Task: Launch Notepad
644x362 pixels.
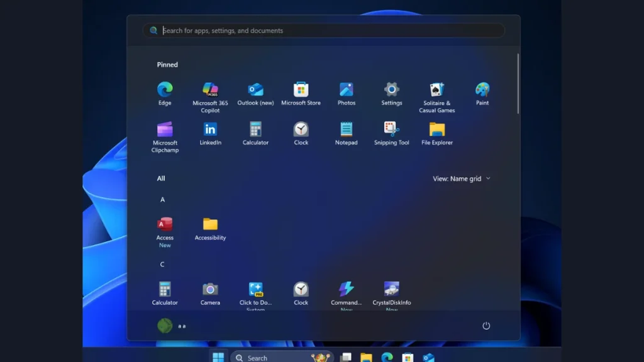Action: click(x=347, y=134)
